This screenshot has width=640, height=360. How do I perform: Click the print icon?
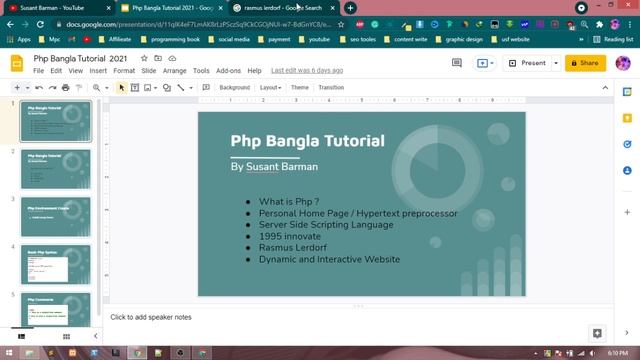coord(66,88)
